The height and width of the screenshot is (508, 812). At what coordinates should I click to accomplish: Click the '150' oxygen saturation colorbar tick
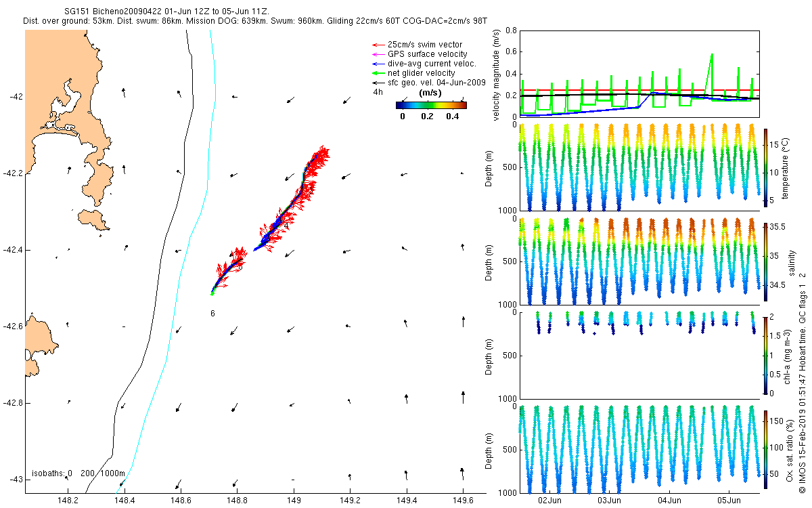point(776,421)
